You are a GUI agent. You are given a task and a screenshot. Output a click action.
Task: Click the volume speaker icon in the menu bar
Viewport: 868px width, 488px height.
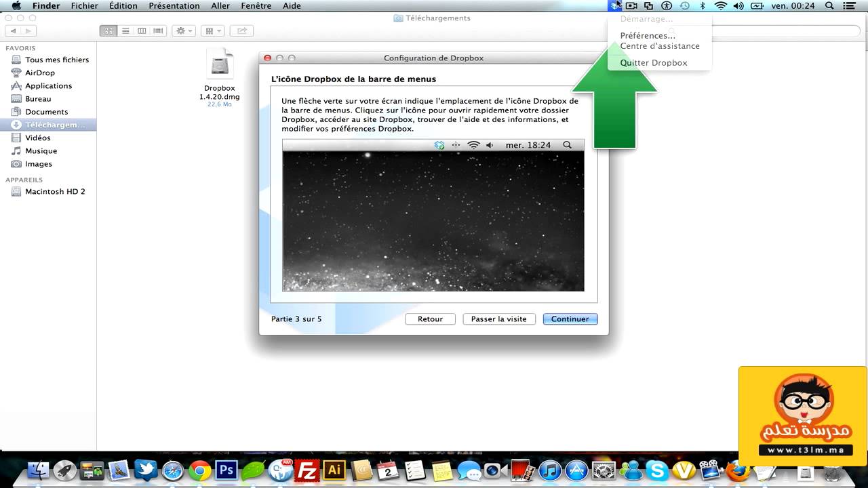738,5
